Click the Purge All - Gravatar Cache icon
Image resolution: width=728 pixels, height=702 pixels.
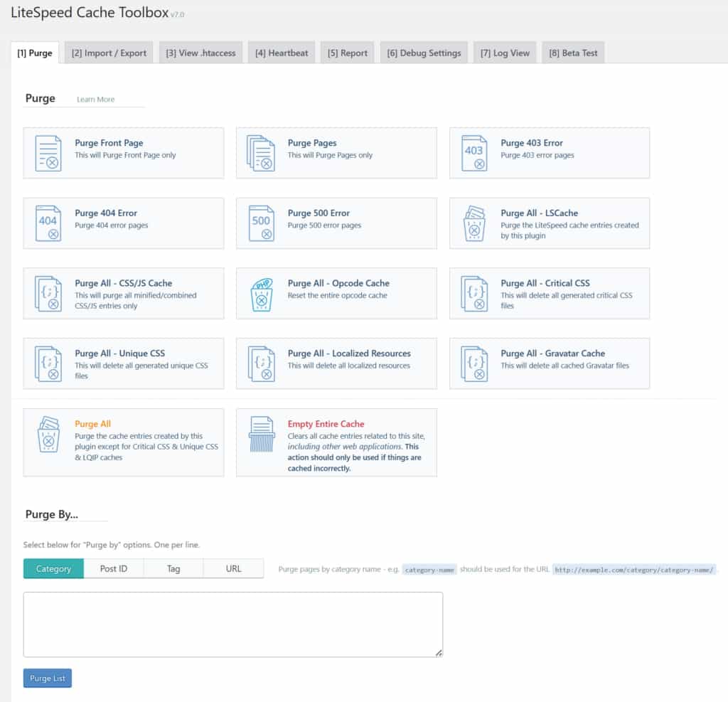click(474, 363)
